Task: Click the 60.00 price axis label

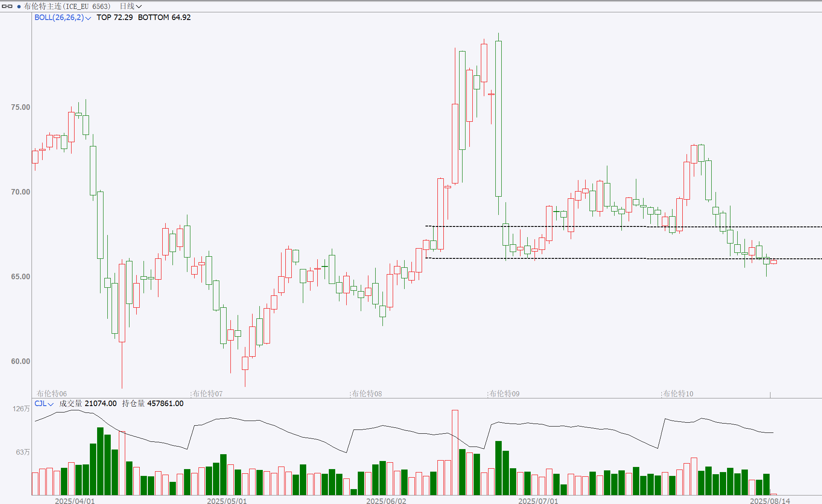Action: (x=20, y=361)
